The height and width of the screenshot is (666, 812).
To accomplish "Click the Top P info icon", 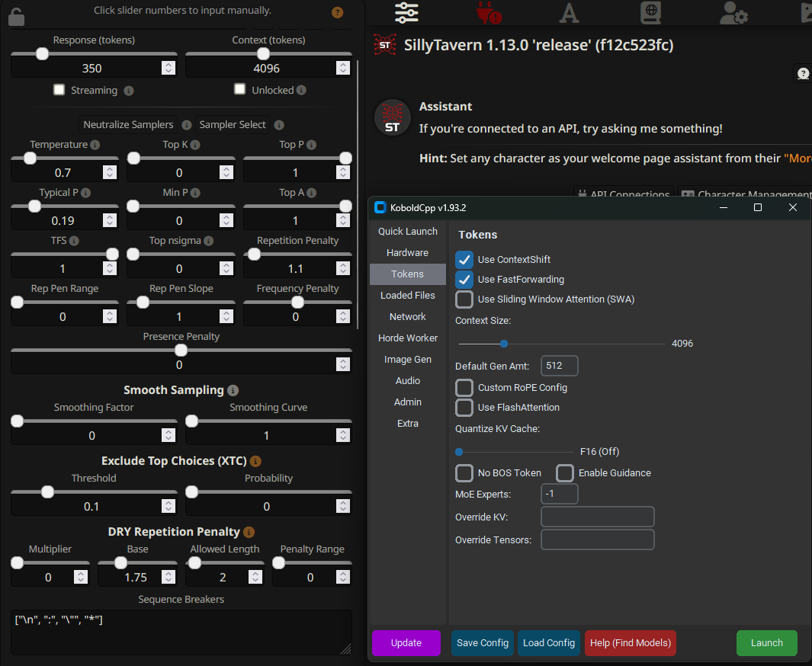I will [x=311, y=145].
